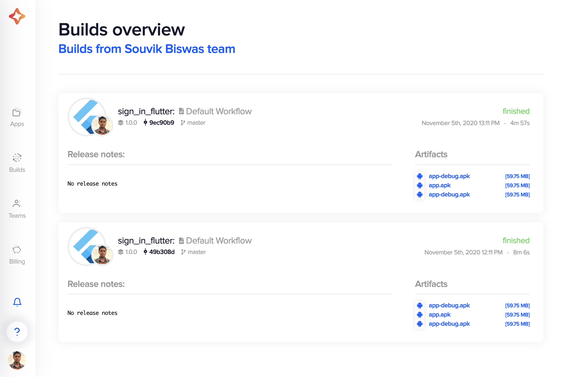Click commit hash 49b308d
588x377 pixels.
[x=162, y=252]
